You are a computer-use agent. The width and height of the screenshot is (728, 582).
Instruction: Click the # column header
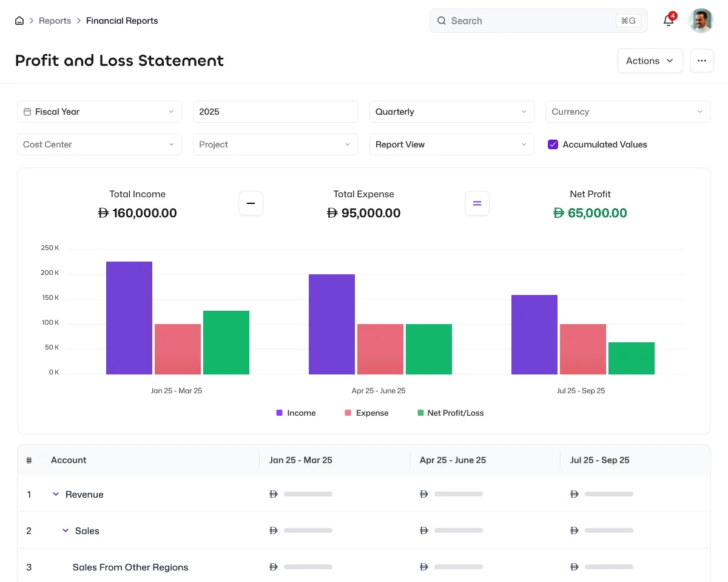pos(29,460)
